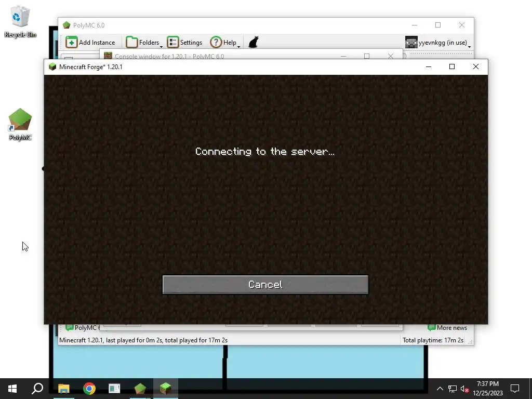Click the black cat icon in PolyMC toolbar
Screen dimensions: 532x399
(254, 43)
